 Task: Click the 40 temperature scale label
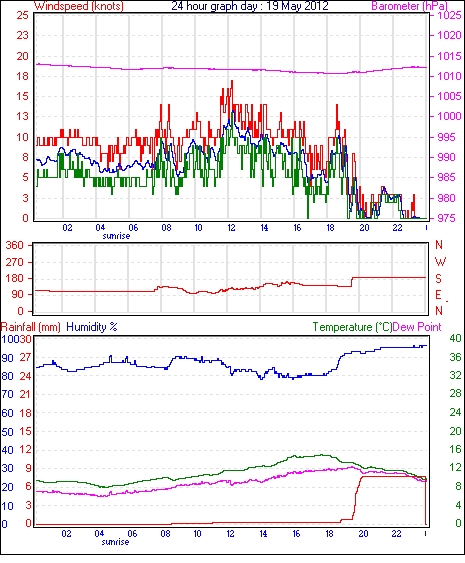point(455,338)
